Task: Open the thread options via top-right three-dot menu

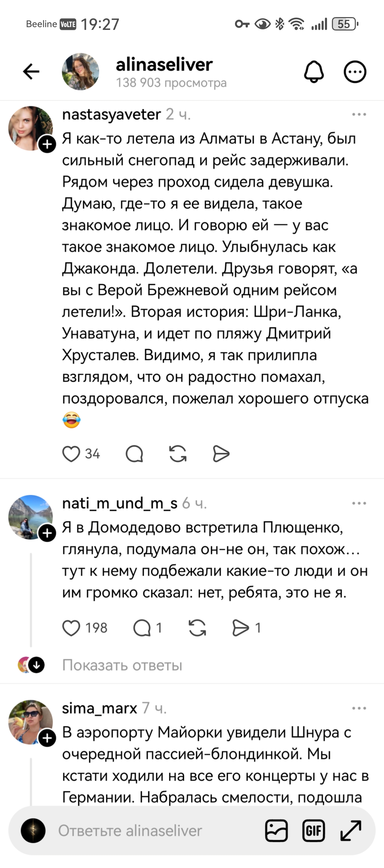Action: [355, 72]
